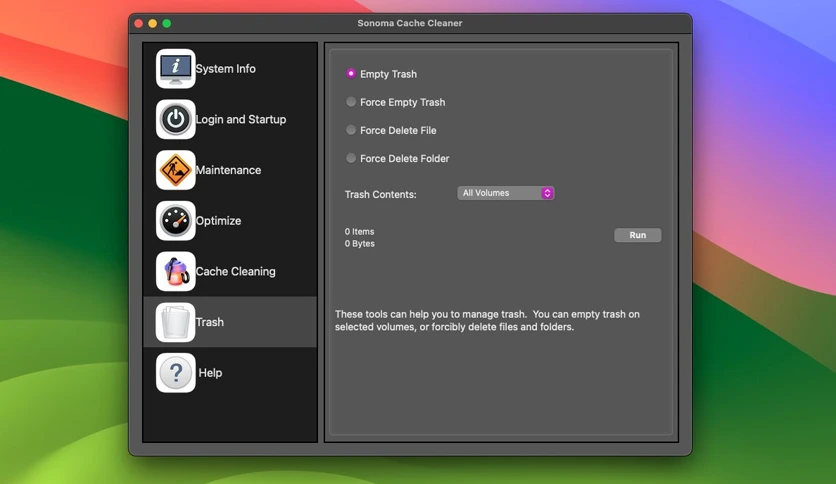Viewport: 836px width, 484px height.
Task: Open the Maintenance section label
Action: (x=228, y=170)
